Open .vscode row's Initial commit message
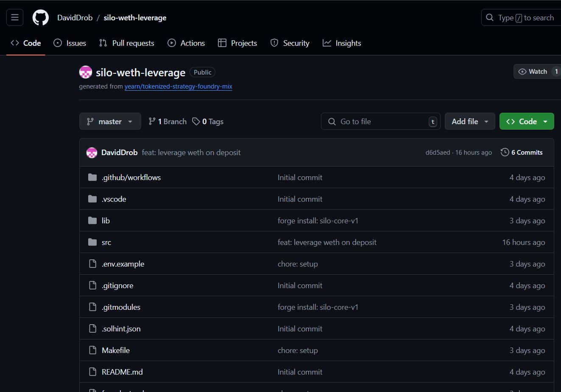Viewport: 561px width, 392px height. [300, 199]
